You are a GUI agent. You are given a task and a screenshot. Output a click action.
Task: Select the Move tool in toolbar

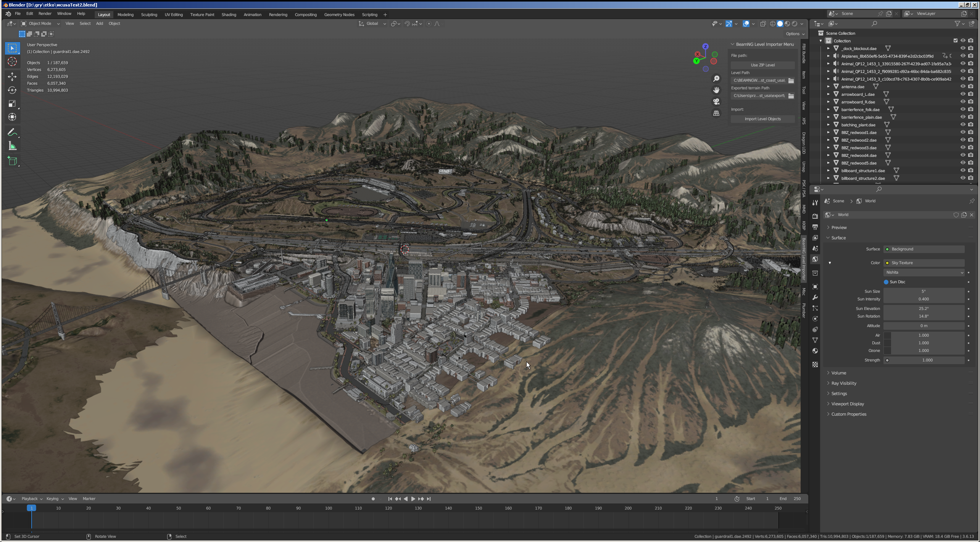coord(12,77)
